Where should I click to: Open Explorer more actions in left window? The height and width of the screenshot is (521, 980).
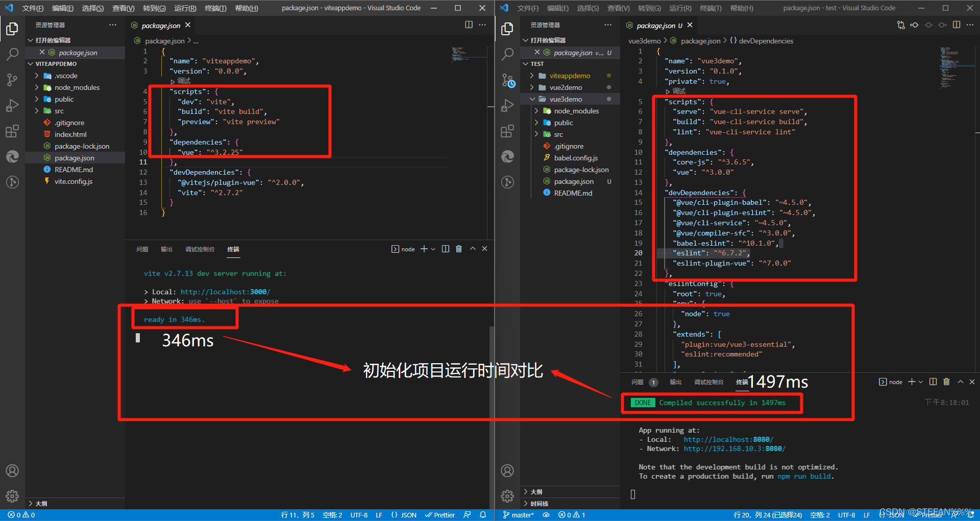pos(113,25)
